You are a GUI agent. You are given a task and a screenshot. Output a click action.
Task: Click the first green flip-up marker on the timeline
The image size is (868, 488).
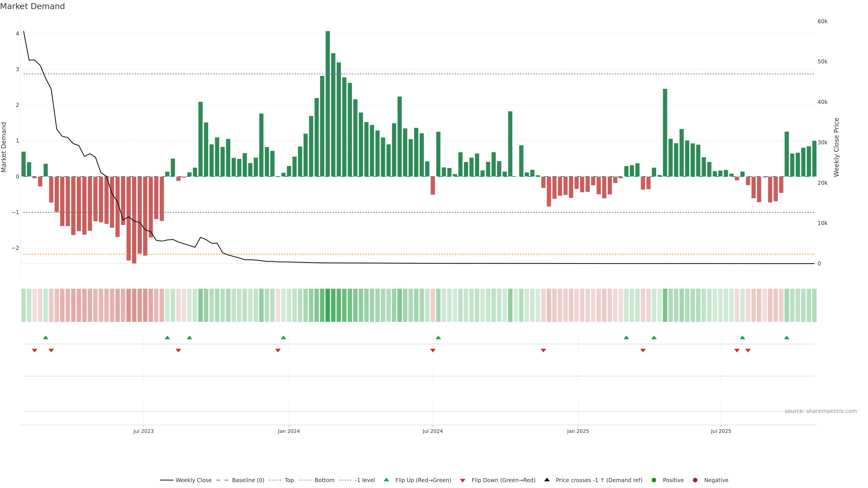pos(46,338)
